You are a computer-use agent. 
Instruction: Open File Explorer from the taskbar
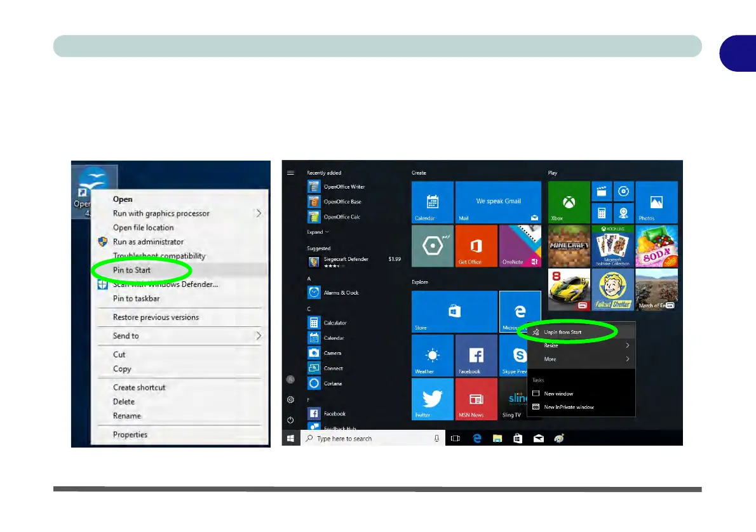497,438
